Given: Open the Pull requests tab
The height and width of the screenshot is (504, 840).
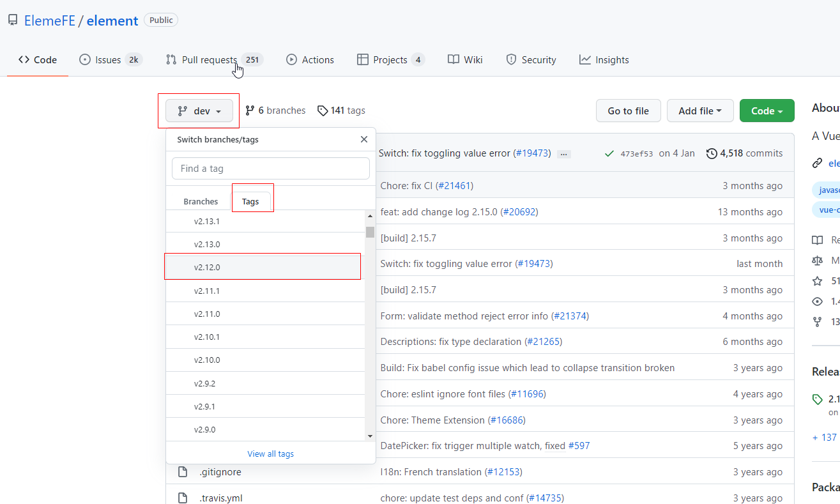Looking at the screenshot, I should tap(214, 59).
